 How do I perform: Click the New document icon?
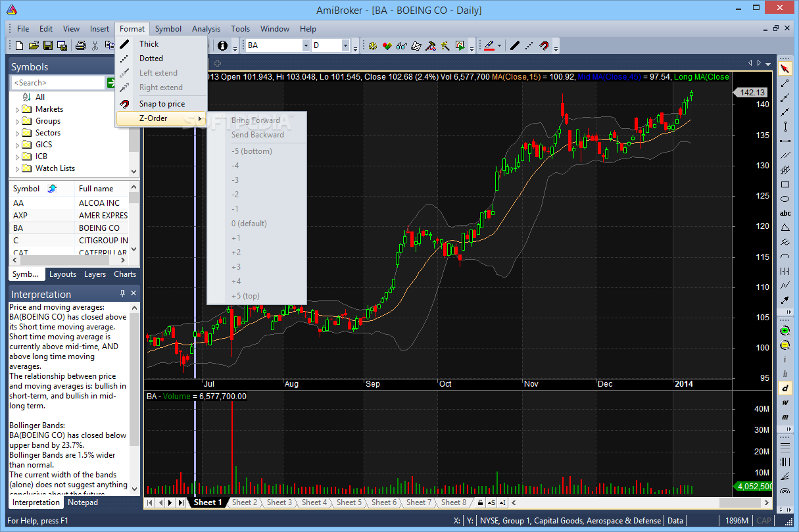pyautogui.click(x=19, y=45)
